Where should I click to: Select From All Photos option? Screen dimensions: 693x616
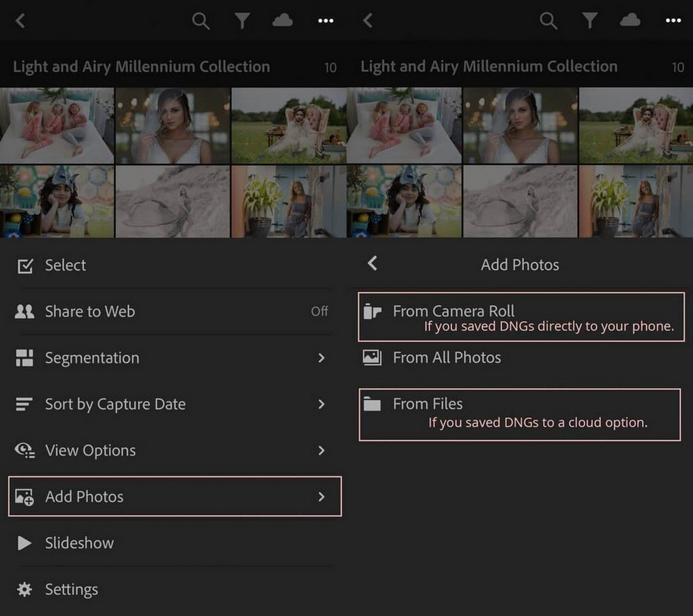[446, 358]
